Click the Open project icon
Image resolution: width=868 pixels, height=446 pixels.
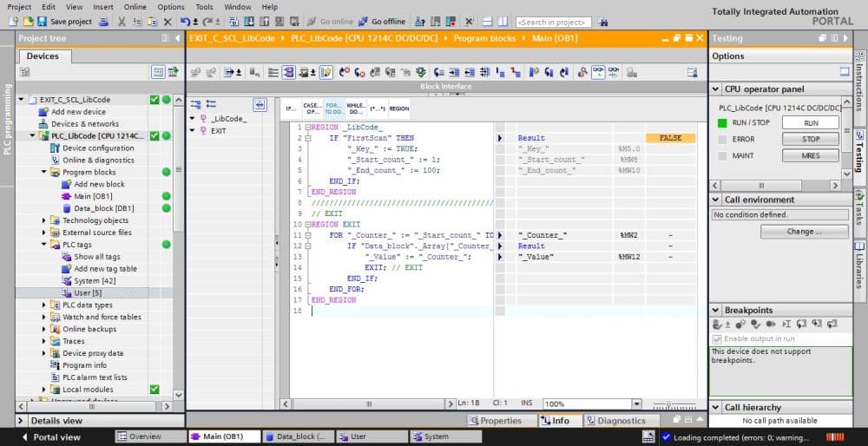[x=29, y=22]
